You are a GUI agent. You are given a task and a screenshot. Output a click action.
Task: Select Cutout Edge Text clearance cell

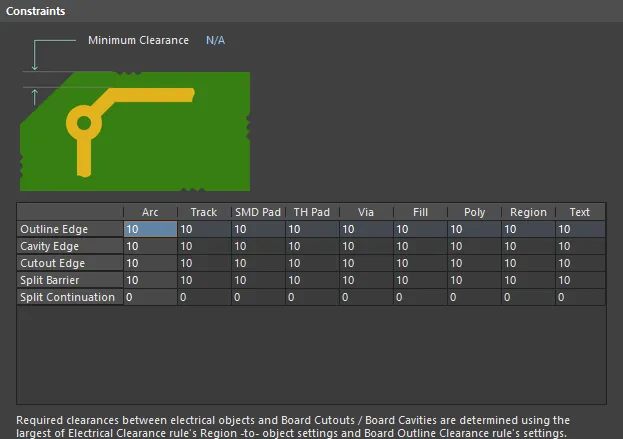coord(580,263)
